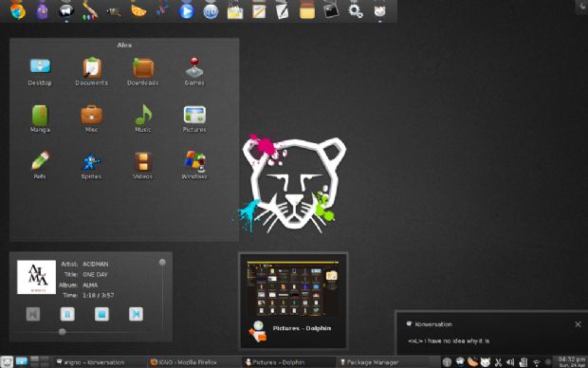Open the terminal icon in top dock

[x=331, y=10]
